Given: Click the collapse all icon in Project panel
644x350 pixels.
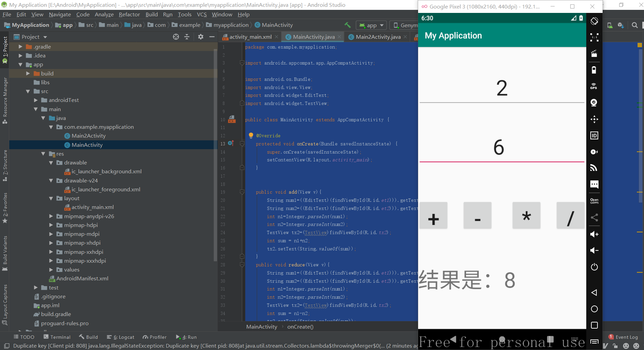Looking at the screenshot, I should pyautogui.click(x=187, y=37).
